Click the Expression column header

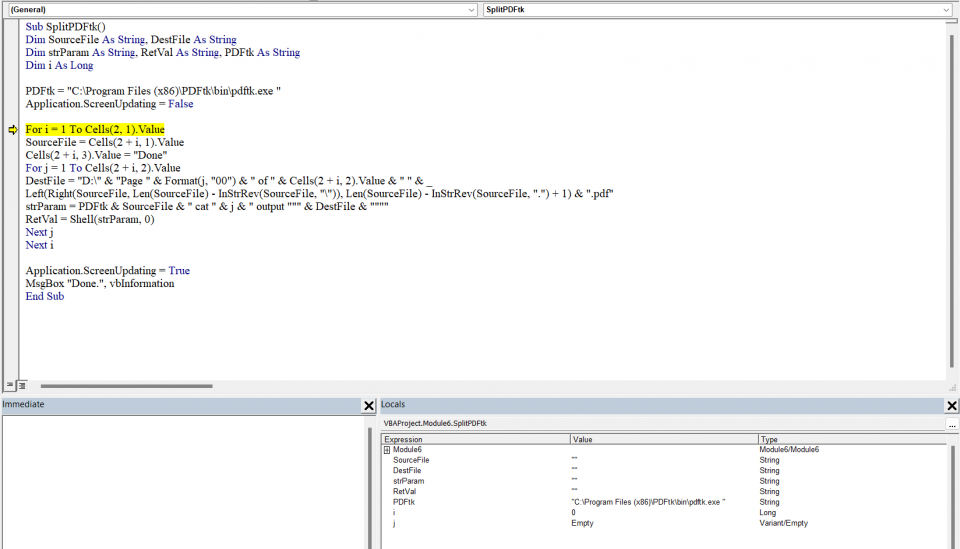coord(475,439)
